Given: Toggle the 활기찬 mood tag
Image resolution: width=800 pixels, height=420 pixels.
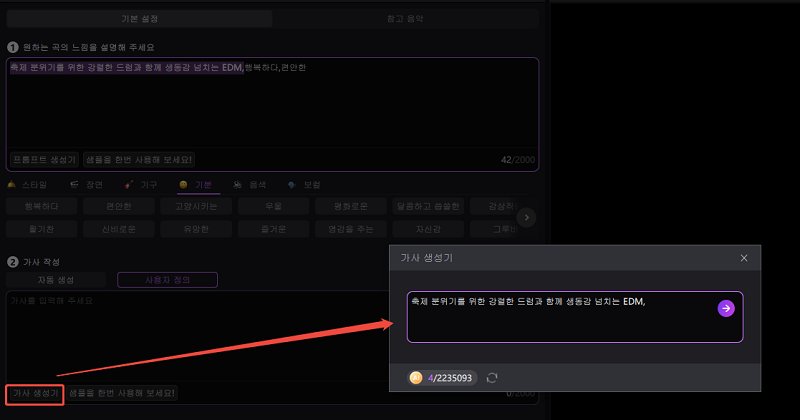Looking at the screenshot, I should click(42, 229).
